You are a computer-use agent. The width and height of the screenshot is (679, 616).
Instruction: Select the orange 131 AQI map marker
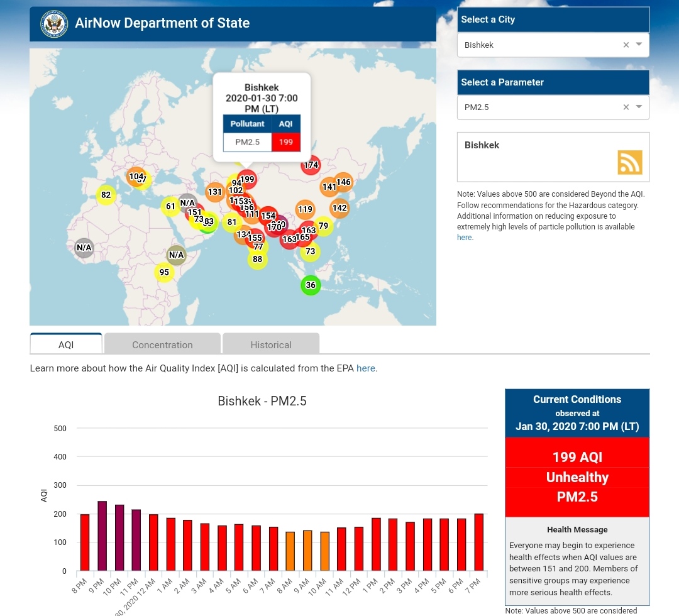tap(215, 192)
